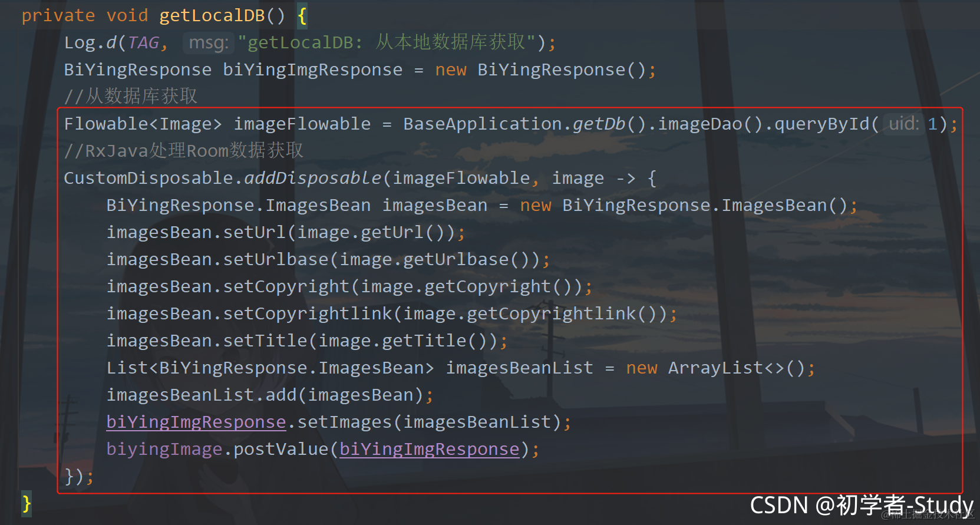Click the TAG constant argument
Viewport: 980px width, 525px height.
[143, 42]
